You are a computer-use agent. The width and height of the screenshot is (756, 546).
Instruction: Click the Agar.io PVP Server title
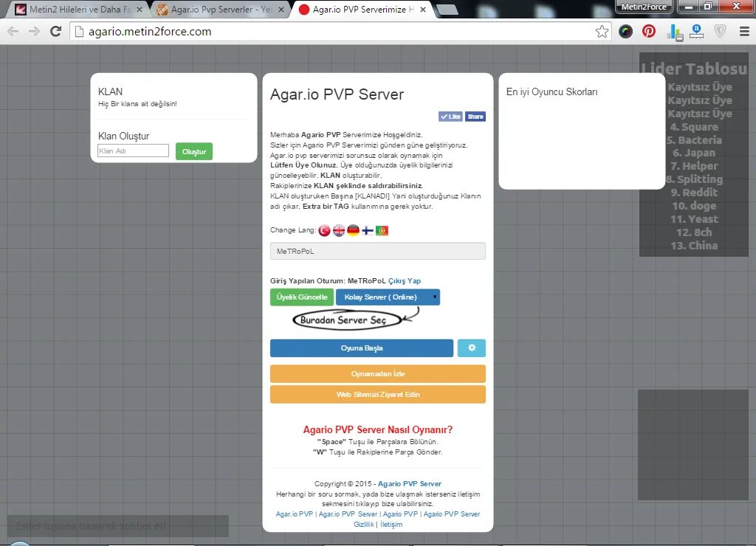point(337,94)
